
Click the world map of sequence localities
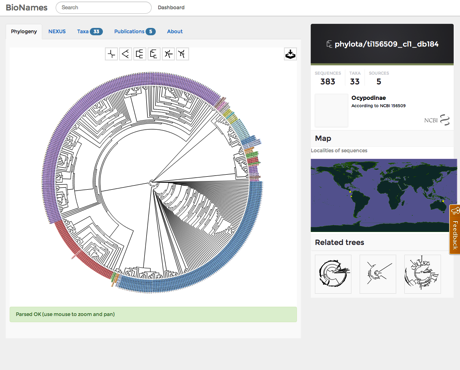coord(384,195)
